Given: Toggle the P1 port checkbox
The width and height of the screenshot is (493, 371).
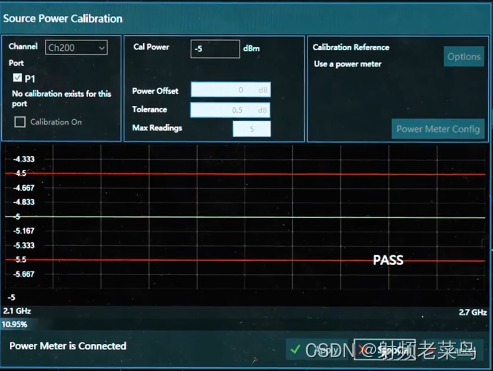Looking at the screenshot, I should (x=17, y=78).
